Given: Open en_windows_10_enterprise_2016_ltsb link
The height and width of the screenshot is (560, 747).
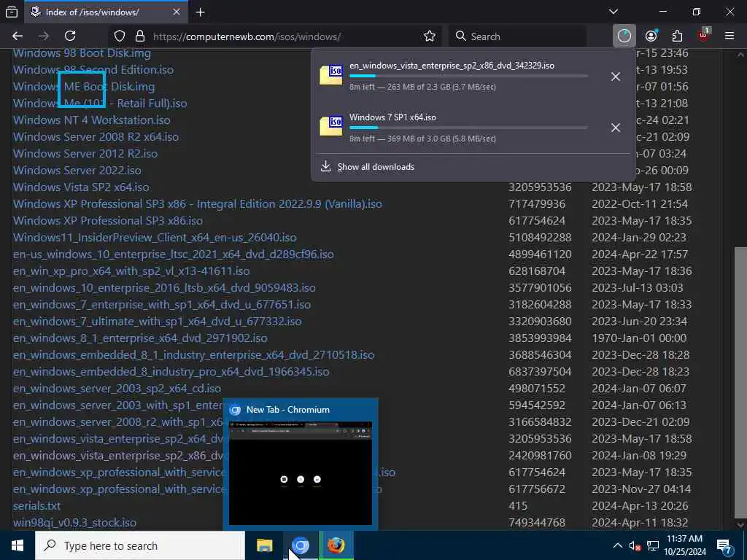Looking at the screenshot, I should pyautogui.click(x=164, y=287).
